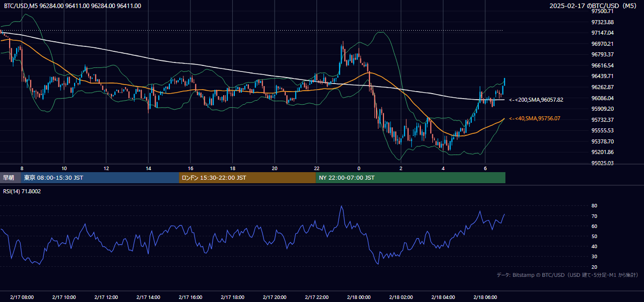
Task: Click RSI axis level 20
Action: [x=595, y=267]
